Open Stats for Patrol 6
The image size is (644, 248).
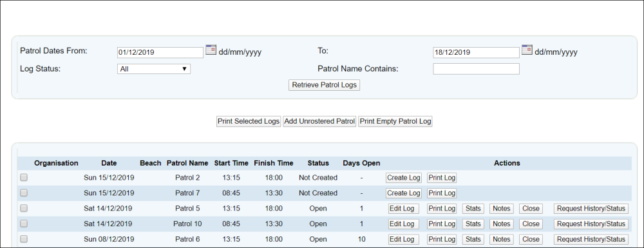(473, 239)
